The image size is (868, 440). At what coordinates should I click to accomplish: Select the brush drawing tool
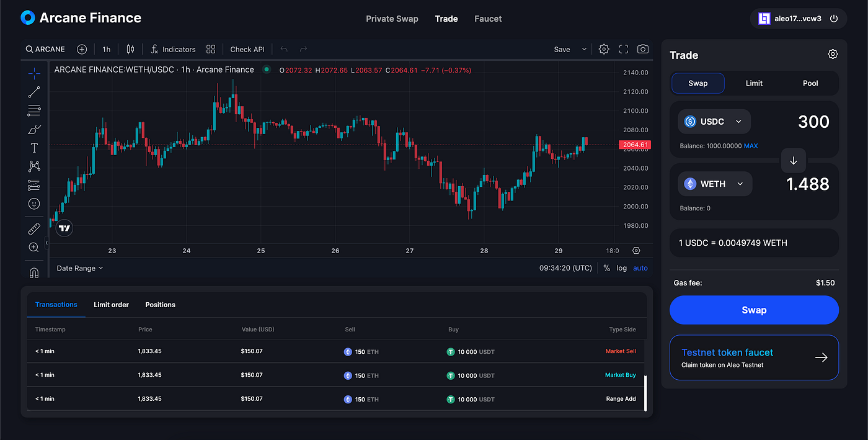[x=34, y=130]
